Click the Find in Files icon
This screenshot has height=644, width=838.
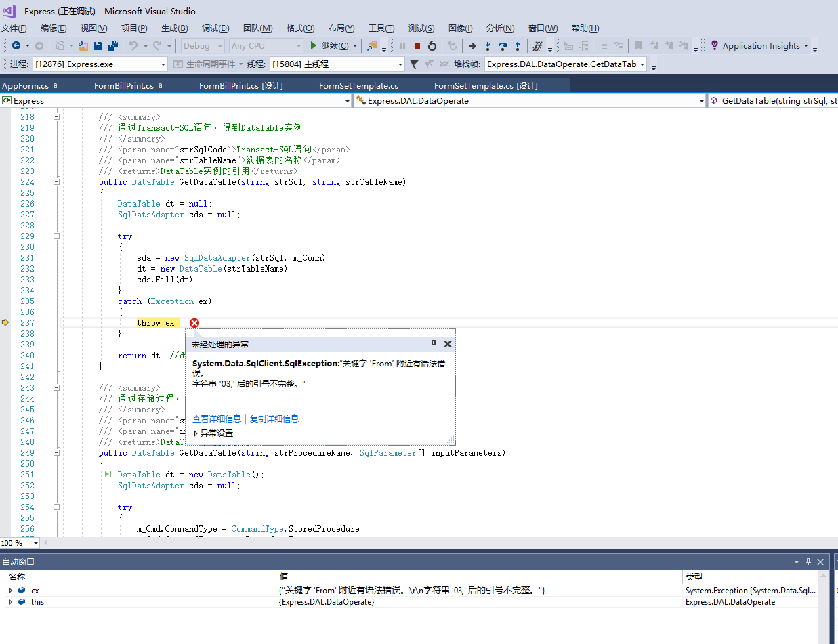(372, 45)
